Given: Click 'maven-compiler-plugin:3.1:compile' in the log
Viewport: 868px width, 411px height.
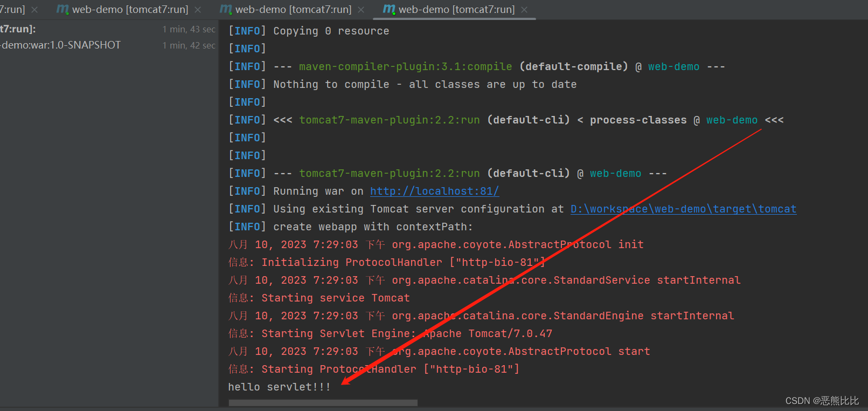Looking at the screenshot, I should (x=405, y=66).
